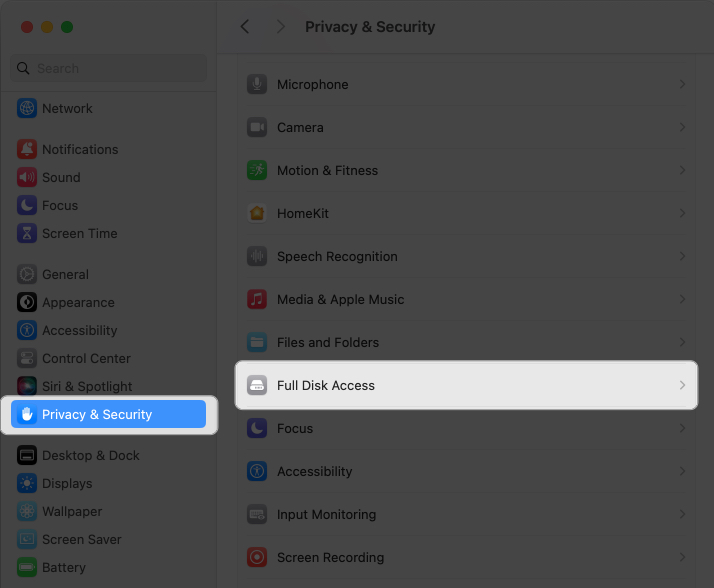The image size is (714, 588).
Task: Select Network in the sidebar
Action: (x=67, y=108)
